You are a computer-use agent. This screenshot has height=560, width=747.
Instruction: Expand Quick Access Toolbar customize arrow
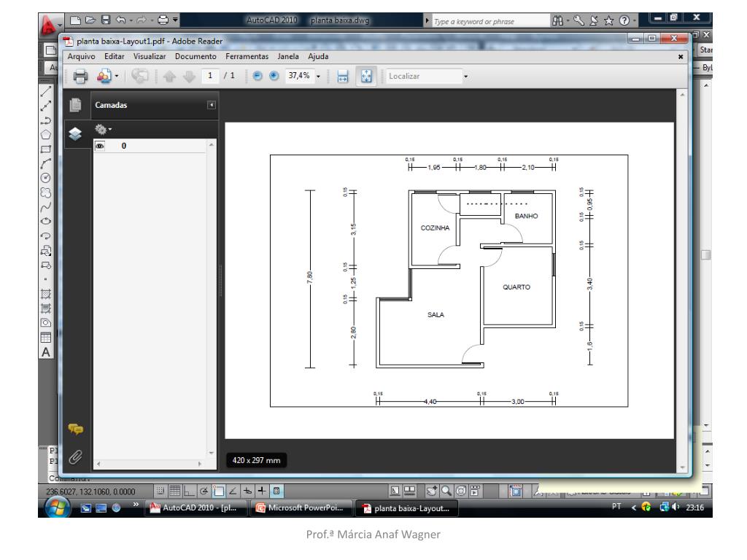[176, 20]
